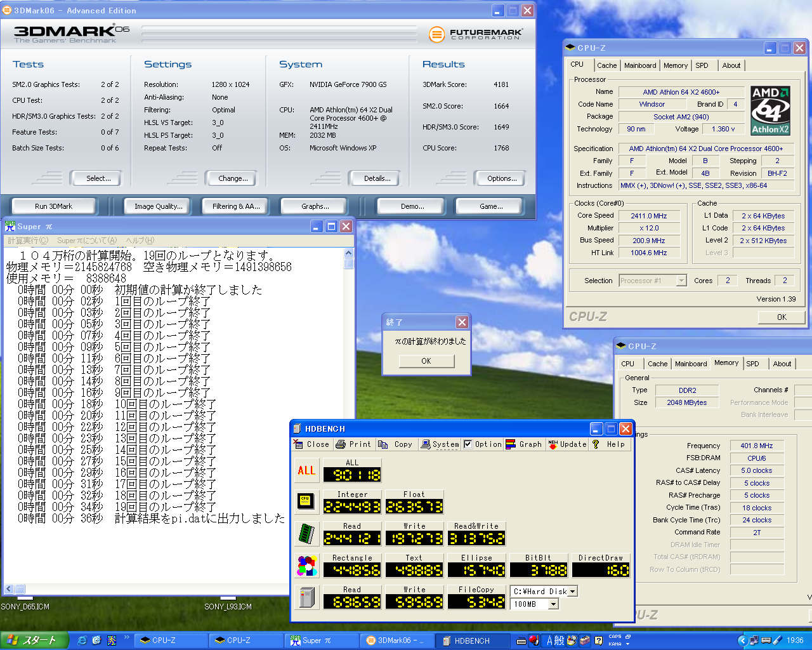Open SPD tab in processor CPU-Z window
Viewport: 812px width, 650px height.
coord(702,65)
